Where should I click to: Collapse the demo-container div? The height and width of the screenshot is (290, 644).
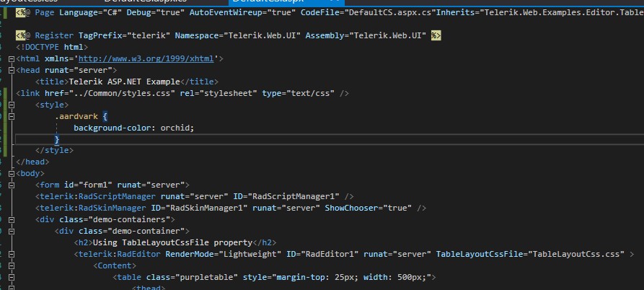pyautogui.click(x=11, y=232)
